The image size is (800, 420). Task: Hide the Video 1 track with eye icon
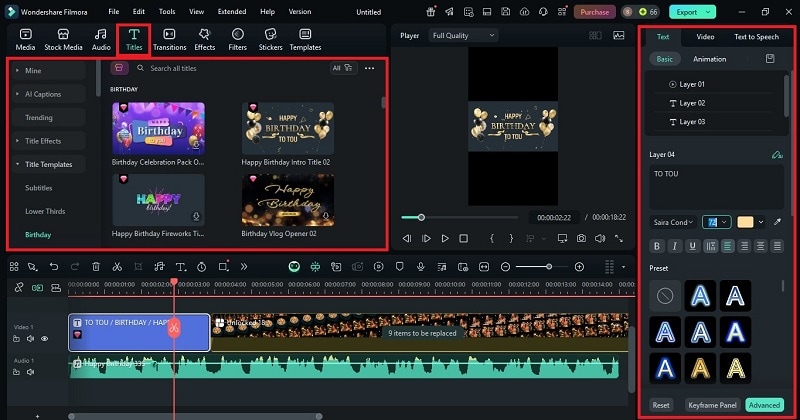44,338
